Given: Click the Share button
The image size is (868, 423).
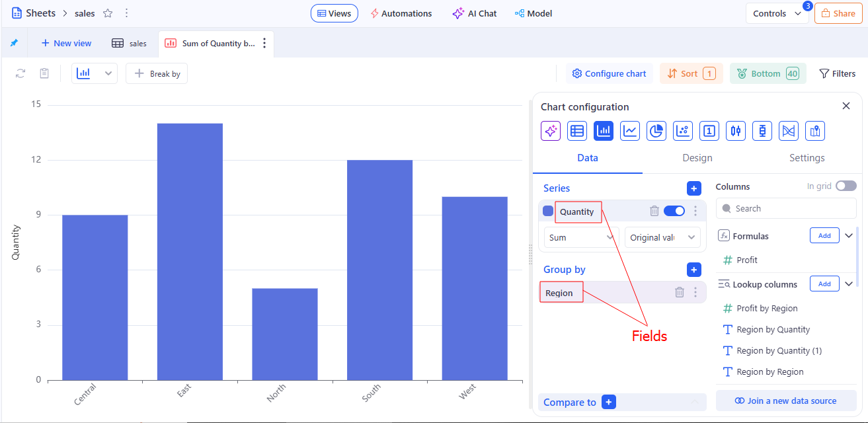Looking at the screenshot, I should pyautogui.click(x=838, y=13).
